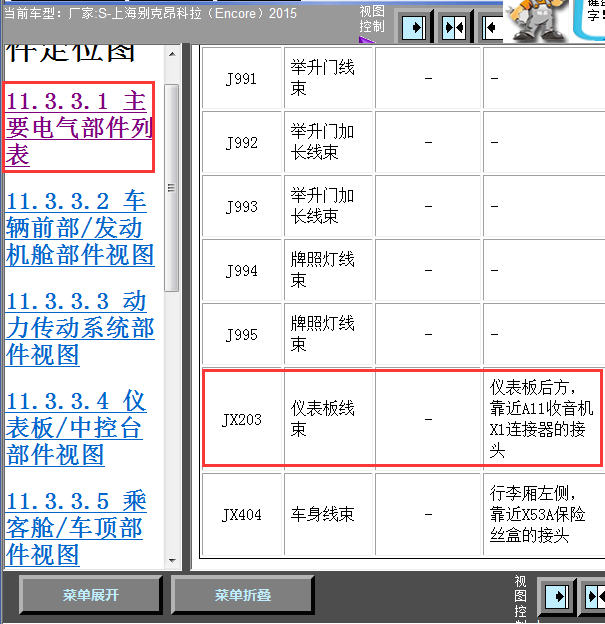
Task: Click sidebar scrollbar down arrow
Action: [172, 560]
